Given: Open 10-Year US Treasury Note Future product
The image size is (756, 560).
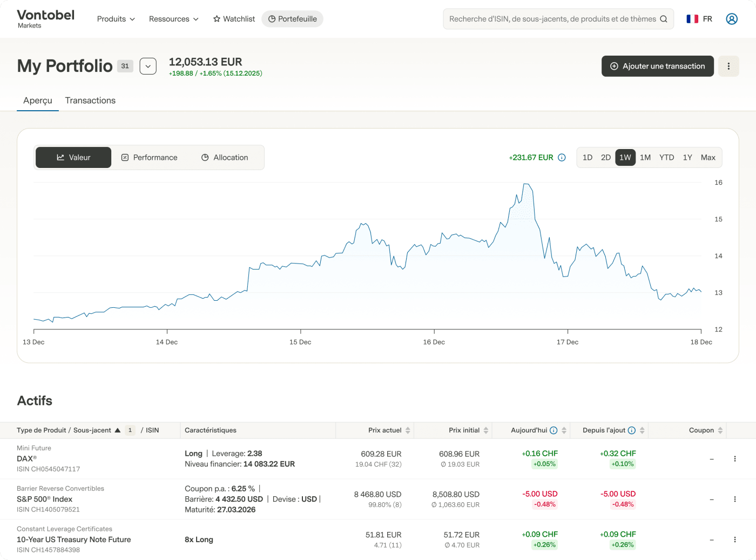Looking at the screenshot, I should (74, 539).
